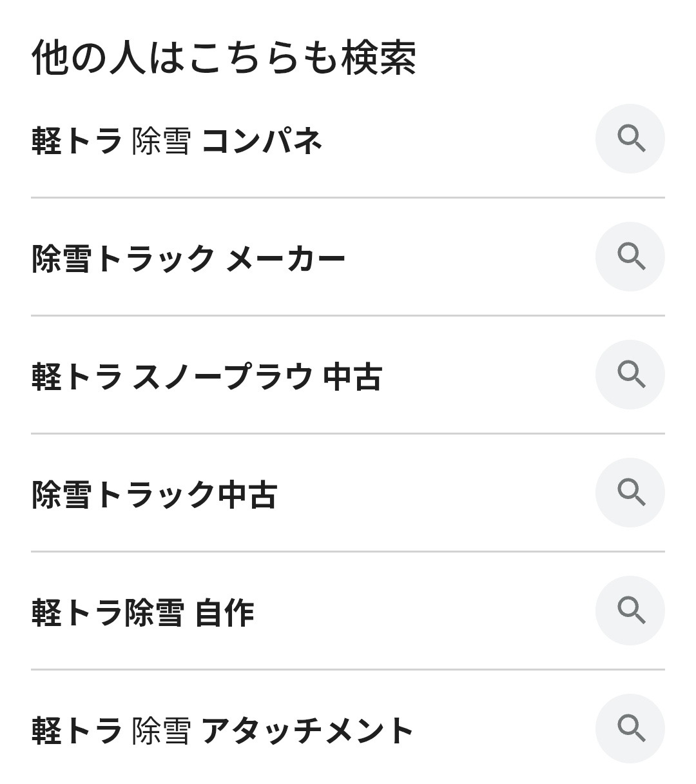Open the 軽トラ スノープラウ 中古 suggestion
696x784 pixels.
[206, 377]
